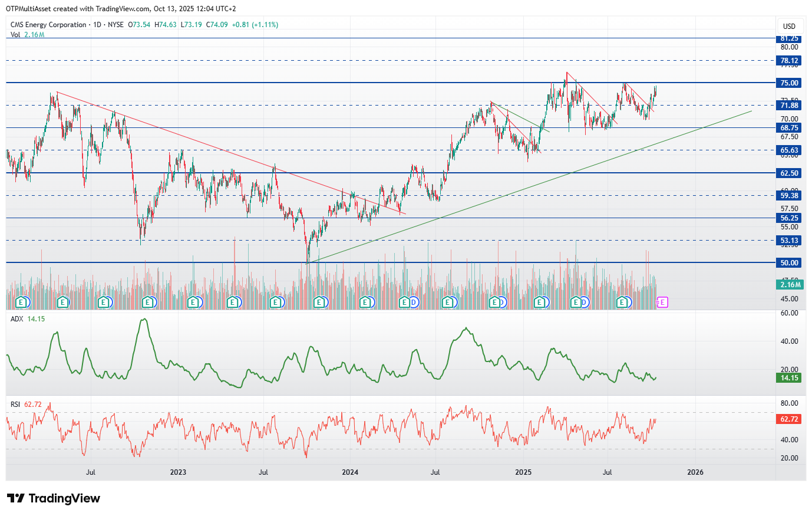This screenshot has width=812, height=516.
Task: Click the CMS Energy Corporation symbol title
Action: pyautogui.click(x=48, y=25)
